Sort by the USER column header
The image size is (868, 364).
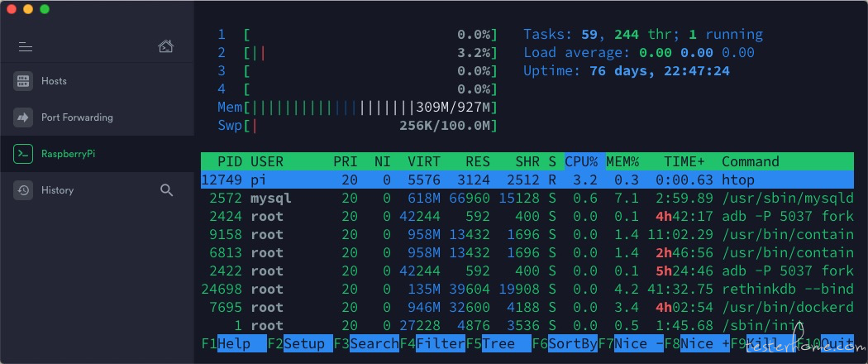click(267, 161)
